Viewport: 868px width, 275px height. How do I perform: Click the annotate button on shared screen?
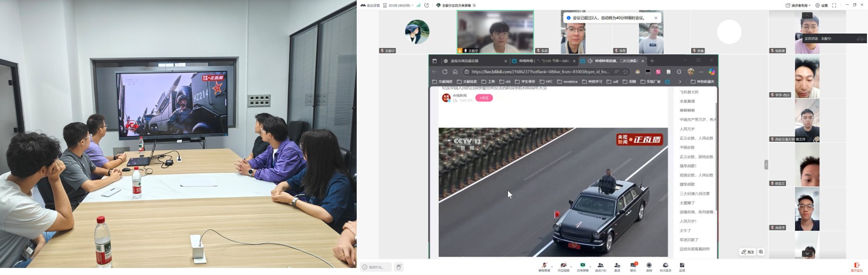(x=747, y=252)
